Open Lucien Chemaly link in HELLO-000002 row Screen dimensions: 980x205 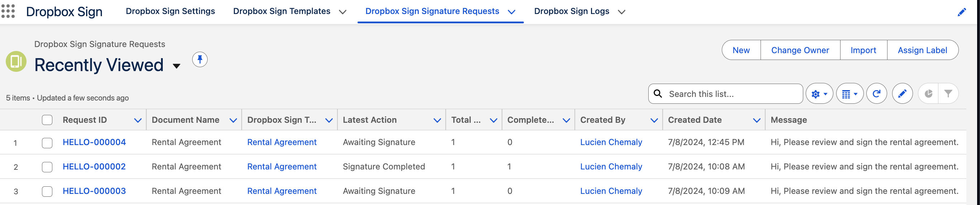[611, 167]
